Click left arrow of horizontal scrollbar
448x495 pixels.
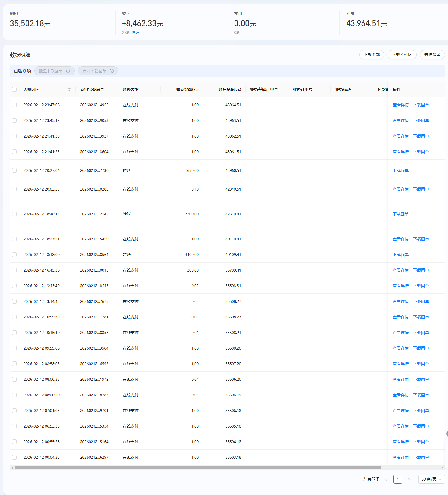click(x=12, y=467)
